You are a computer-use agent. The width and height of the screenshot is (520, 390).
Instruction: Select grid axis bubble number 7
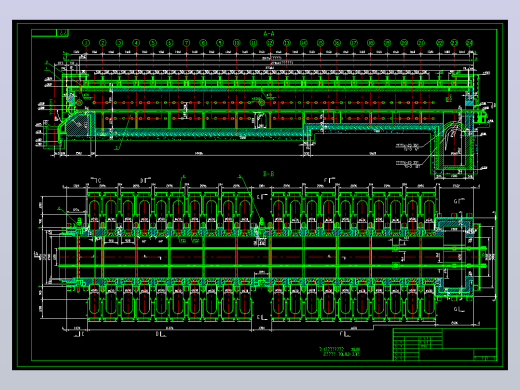pos(186,43)
